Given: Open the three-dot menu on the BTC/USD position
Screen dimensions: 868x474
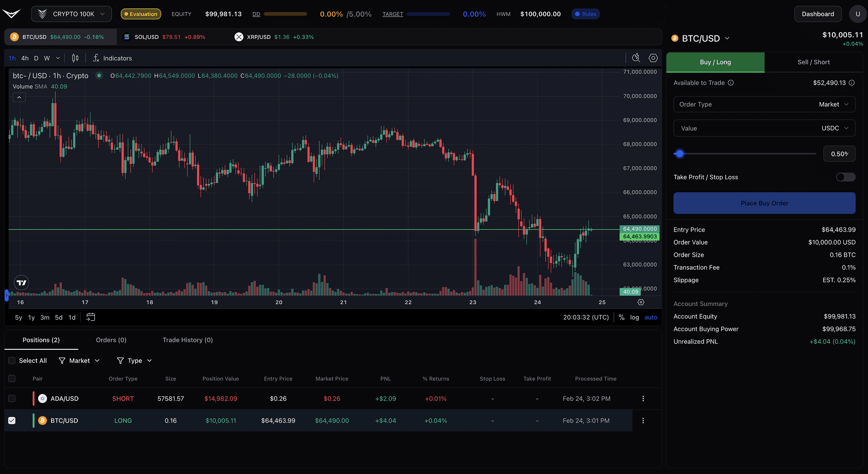Looking at the screenshot, I should pyautogui.click(x=643, y=420).
